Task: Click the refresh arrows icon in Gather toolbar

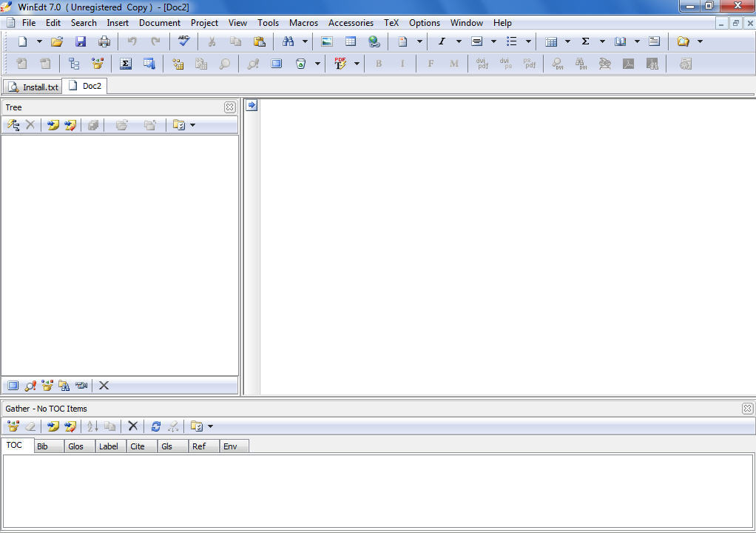Action: 156,426
